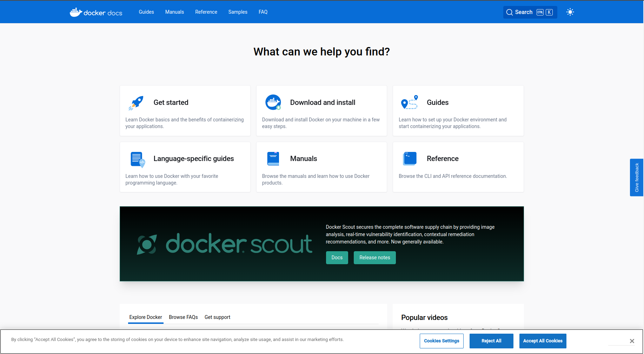Open the Get started card title
The width and height of the screenshot is (644, 354).
[x=171, y=102]
